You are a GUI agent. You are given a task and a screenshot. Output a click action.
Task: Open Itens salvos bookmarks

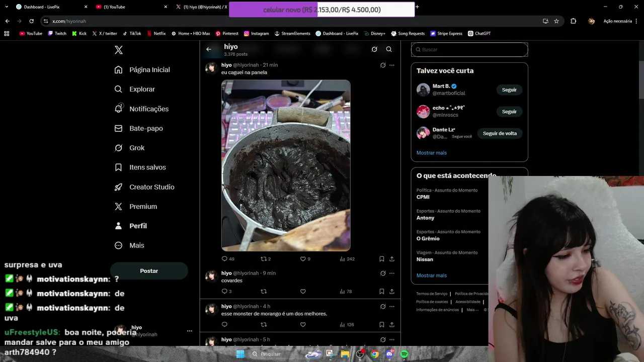[x=140, y=167]
